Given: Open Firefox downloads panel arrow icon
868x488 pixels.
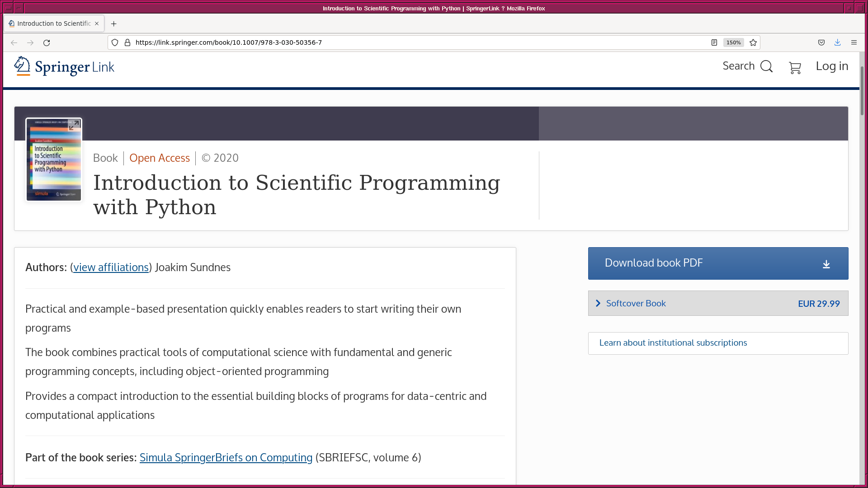Looking at the screenshot, I should 838,42.
